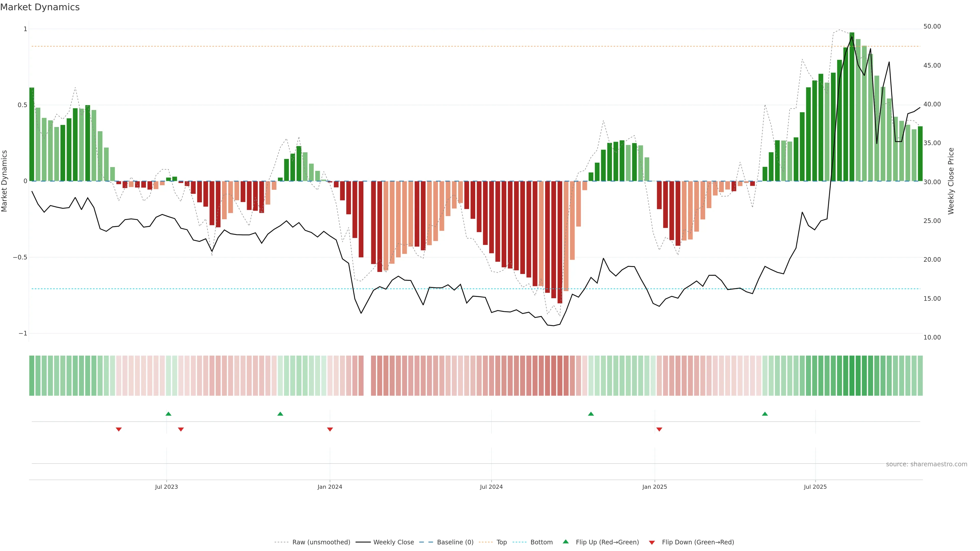This screenshot has width=980, height=551.
Task: Click the green flip-up triangle near May 2025
Action: point(765,414)
